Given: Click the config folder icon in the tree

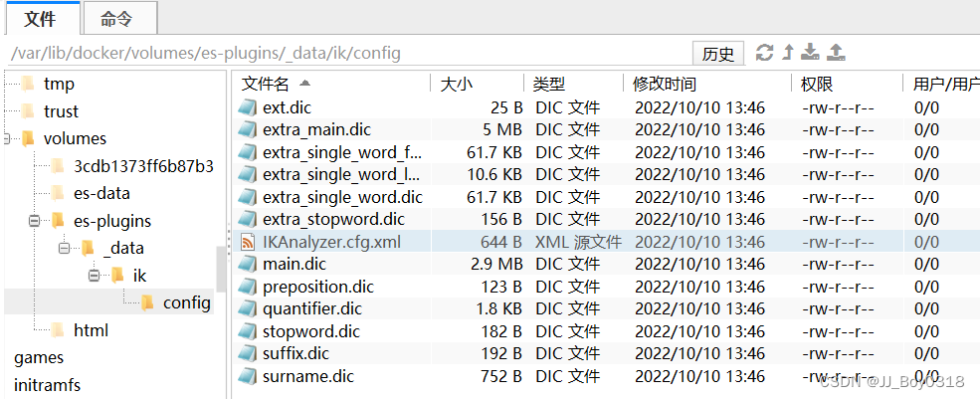Looking at the screenshot, I should (147, 303).
